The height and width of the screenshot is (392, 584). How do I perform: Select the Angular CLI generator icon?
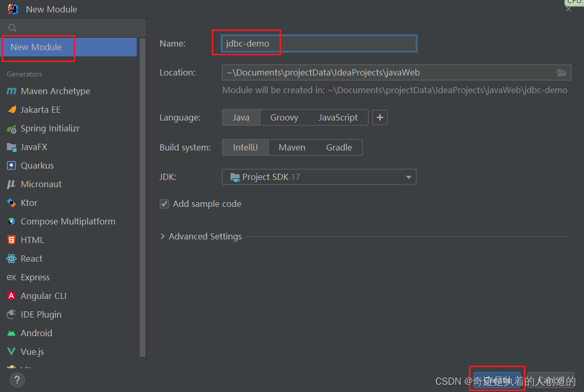point(11,296)
